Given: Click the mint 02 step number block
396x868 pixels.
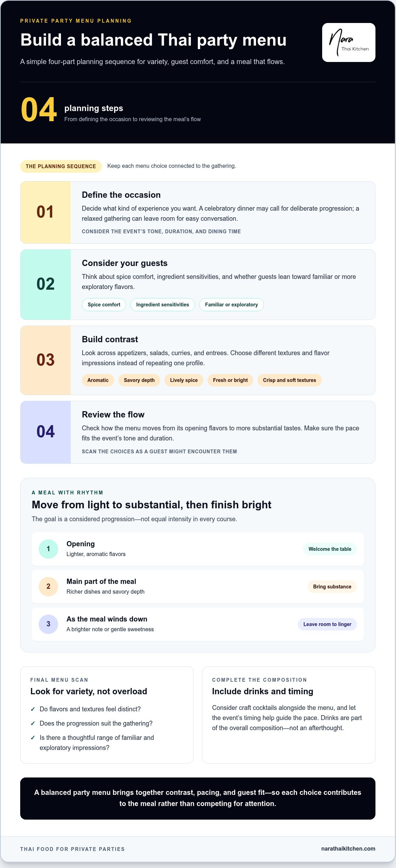Looking at the screenshot, I should pos(46,284).
